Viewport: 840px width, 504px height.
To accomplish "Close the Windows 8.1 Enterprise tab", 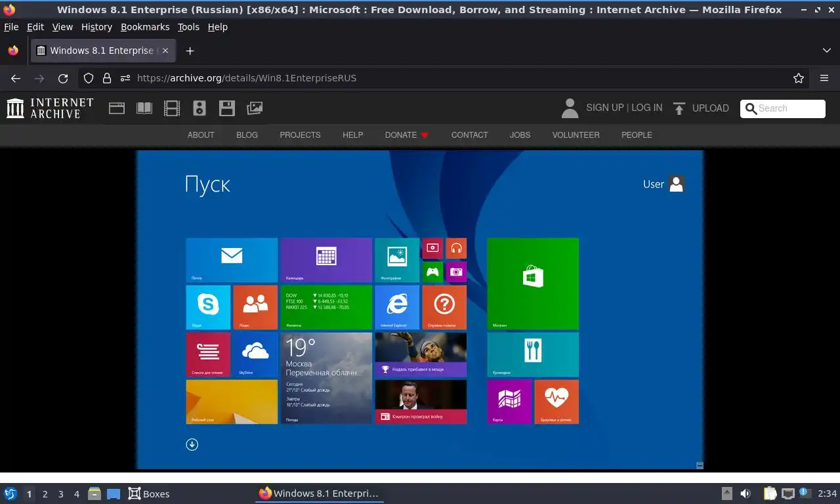I will click(165, 51).
